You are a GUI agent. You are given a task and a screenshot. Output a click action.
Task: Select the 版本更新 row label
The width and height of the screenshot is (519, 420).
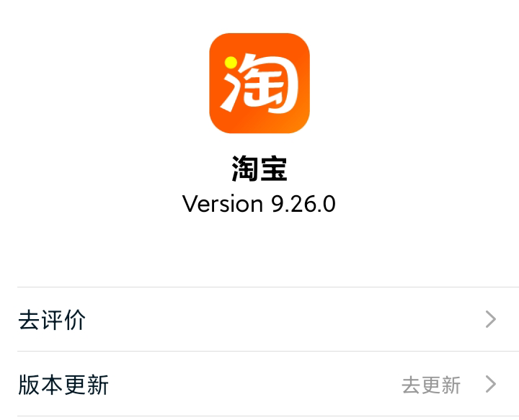coord(63,385)
